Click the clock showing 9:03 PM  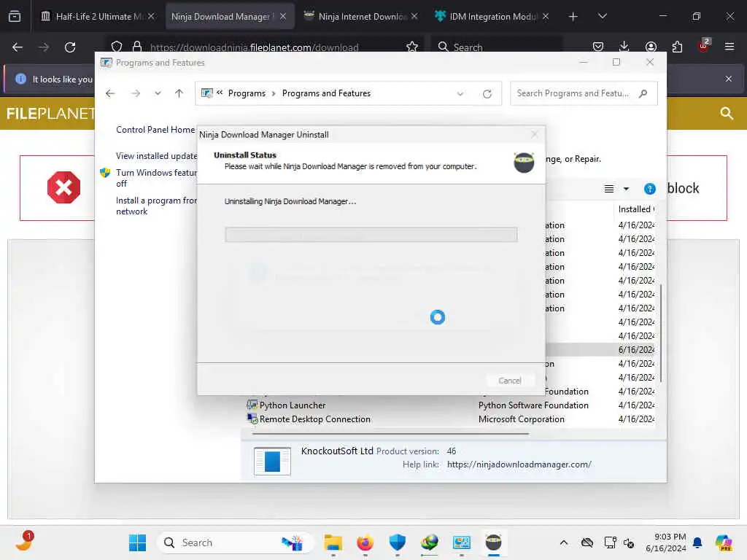pyautogui.click(x=665, y=542)
